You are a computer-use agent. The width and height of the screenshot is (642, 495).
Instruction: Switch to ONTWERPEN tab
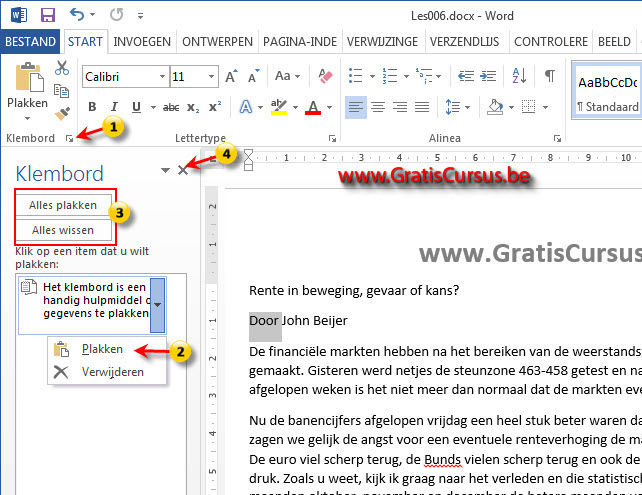click(217, 42)
